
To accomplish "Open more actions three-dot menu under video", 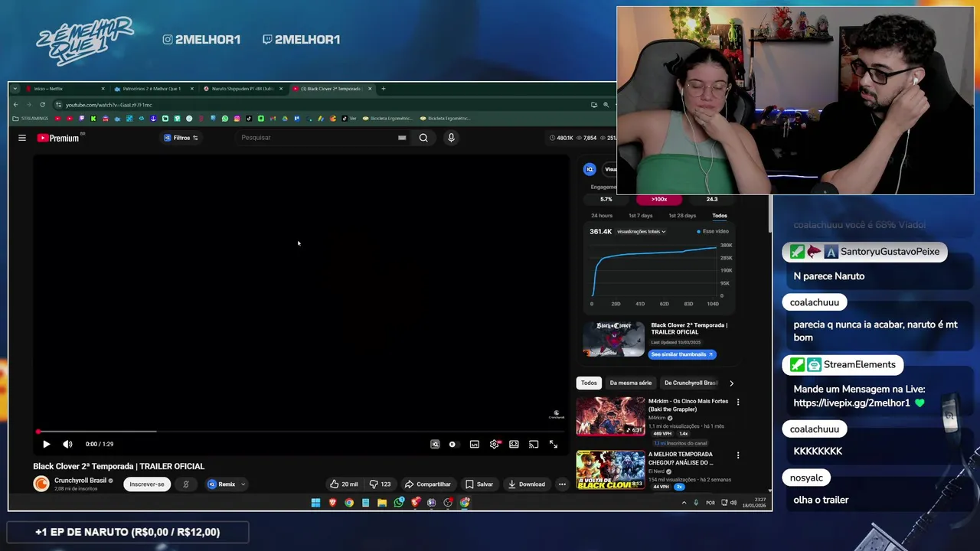I will (x=562, y=484).
